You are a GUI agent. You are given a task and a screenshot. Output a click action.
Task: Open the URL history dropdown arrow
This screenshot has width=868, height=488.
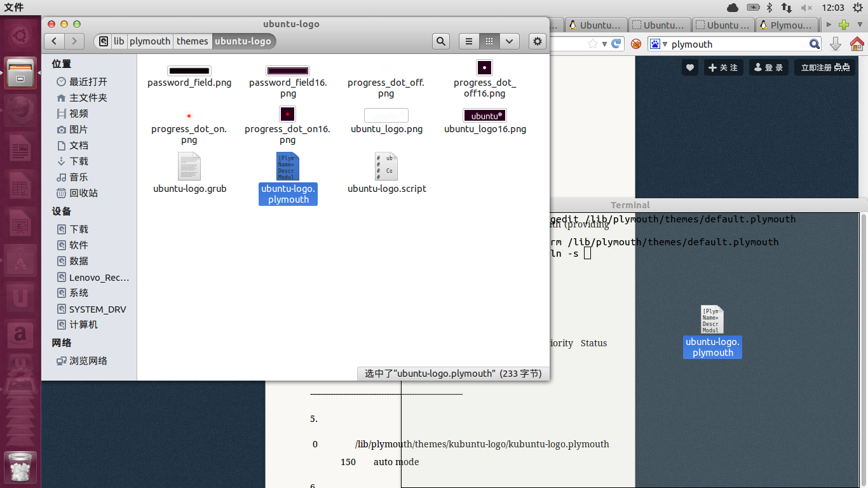pos(605,44)
